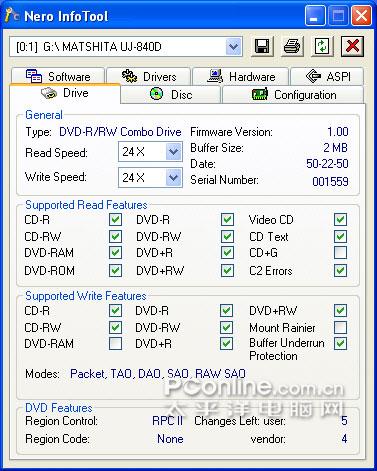
Task: Click the printer icon to print info
Action: (292, 46)
